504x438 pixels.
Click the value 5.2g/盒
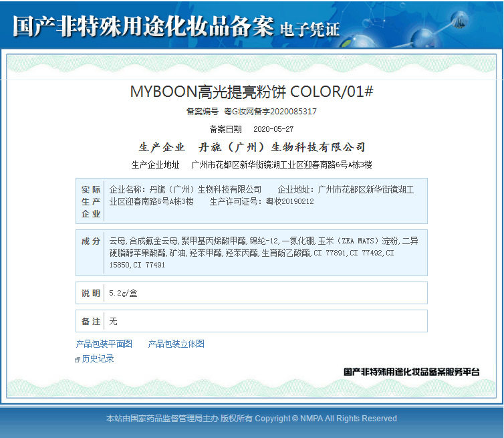[123, 294]
